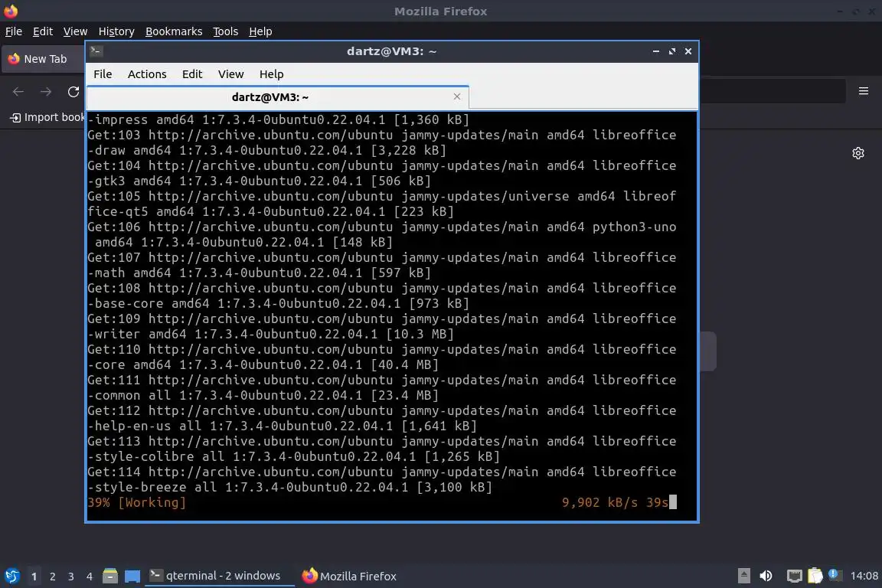
Task: Click the Get:106 python3-uno line
Action: (x=381, y=227)
